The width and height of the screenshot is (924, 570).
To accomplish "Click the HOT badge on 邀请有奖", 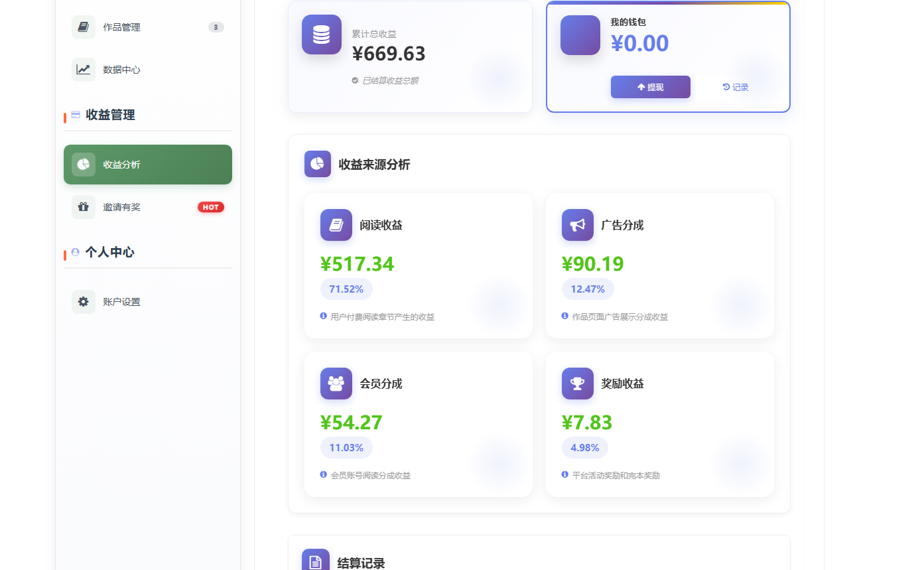I will 210,206.
